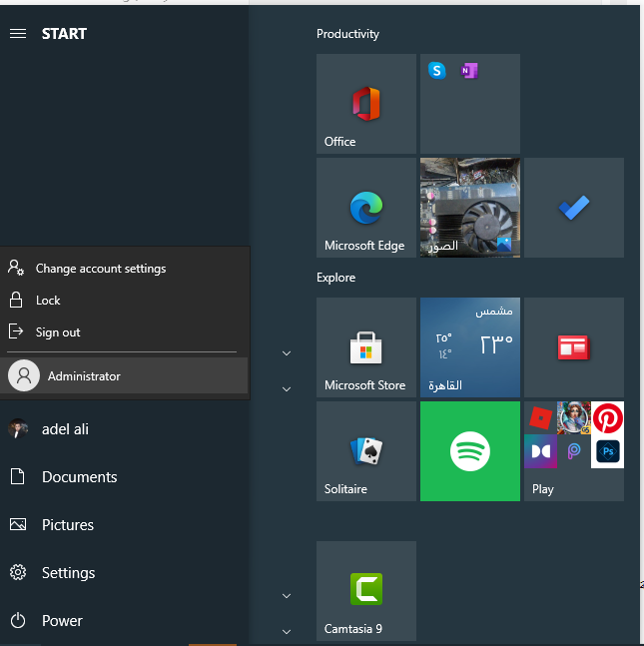Open PicsArt icon in the Play folder
This screenshot has width=644, height=646.
click(574, 451)
